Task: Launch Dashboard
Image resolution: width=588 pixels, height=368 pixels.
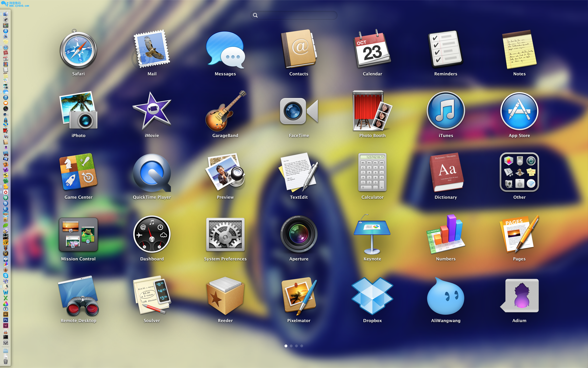Action: point(152,234)
